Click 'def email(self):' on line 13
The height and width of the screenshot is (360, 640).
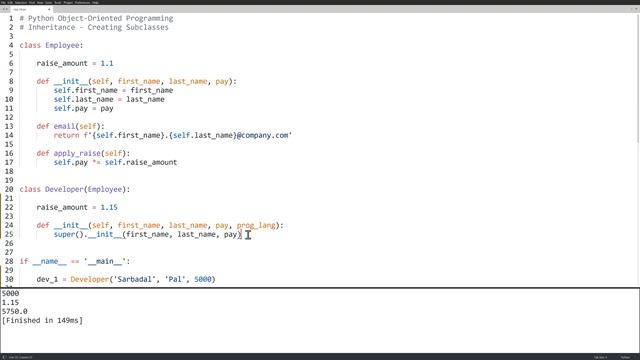click(70, 126)
